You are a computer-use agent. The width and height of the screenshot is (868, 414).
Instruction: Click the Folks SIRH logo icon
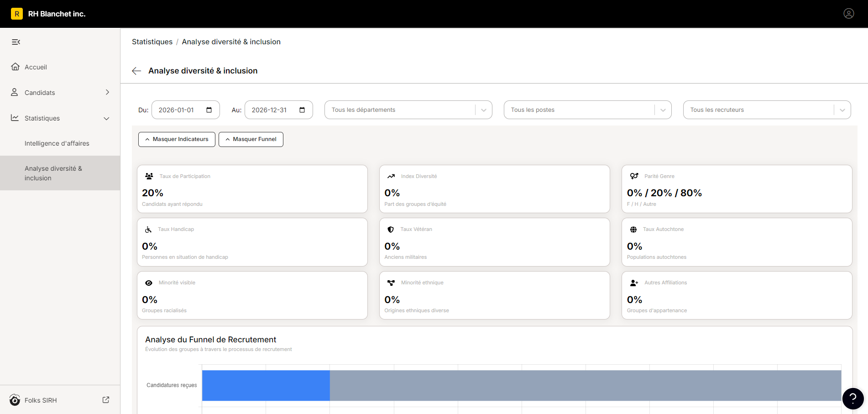15,400
